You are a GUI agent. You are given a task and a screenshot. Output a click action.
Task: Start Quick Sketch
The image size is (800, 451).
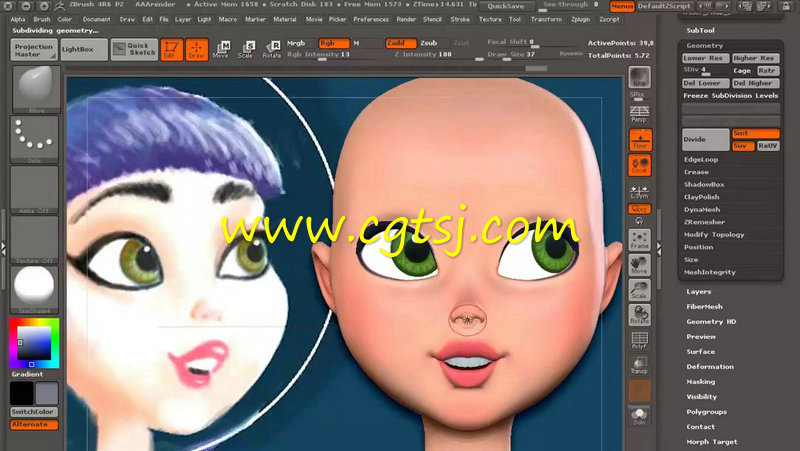tap(135, 50)
